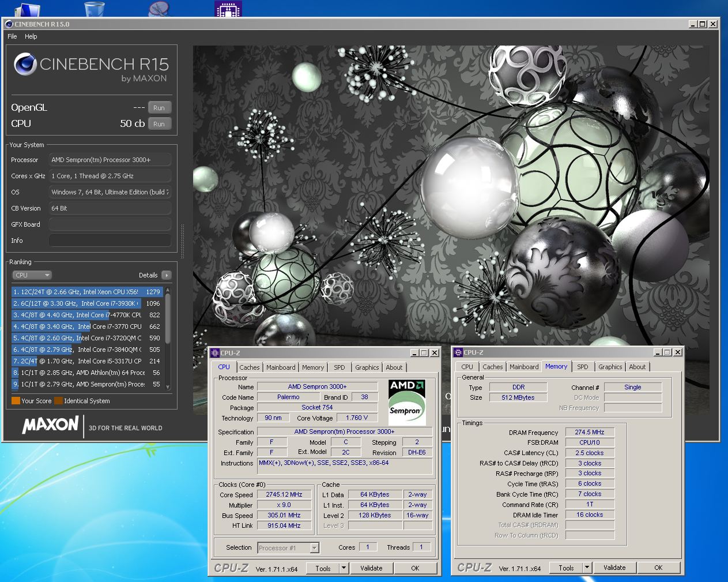Select ranking row Core i7-3720QM 590
The image size is (728, 582).
[87, 338]
